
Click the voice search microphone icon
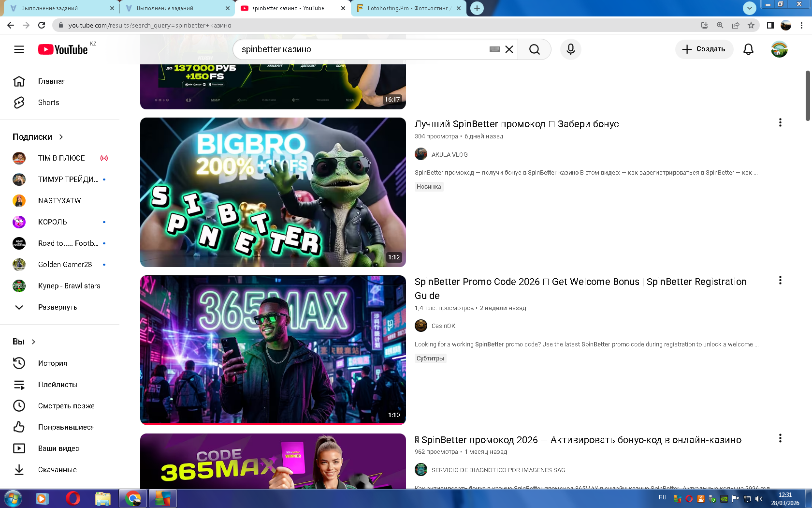[x=570, y=49]
